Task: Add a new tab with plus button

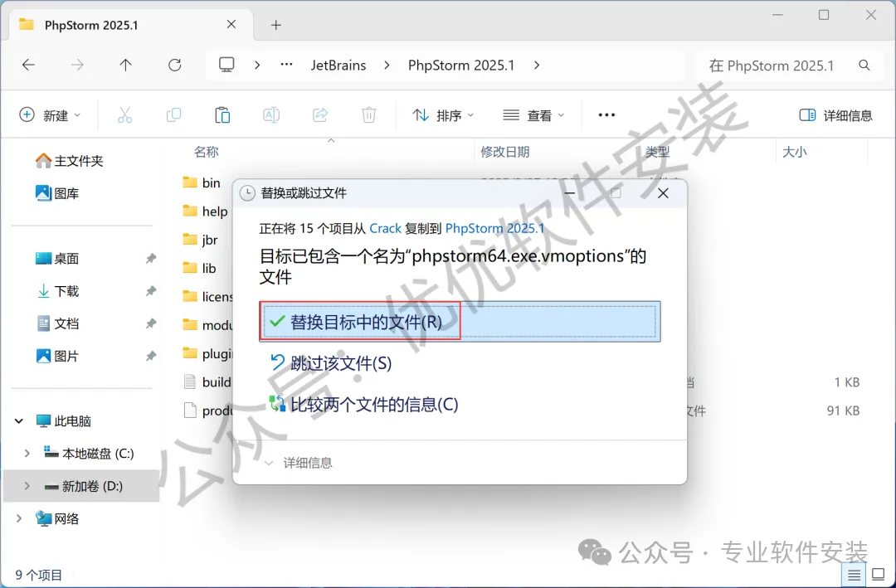Action: pos(276,25)
